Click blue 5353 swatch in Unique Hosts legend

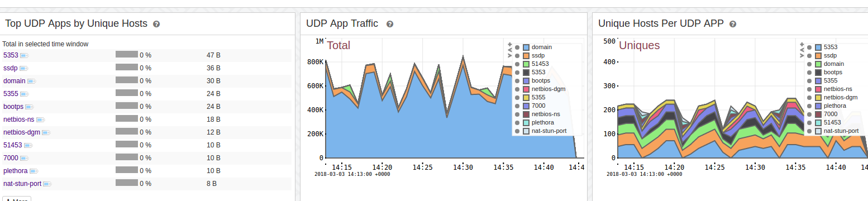point(818,47)
